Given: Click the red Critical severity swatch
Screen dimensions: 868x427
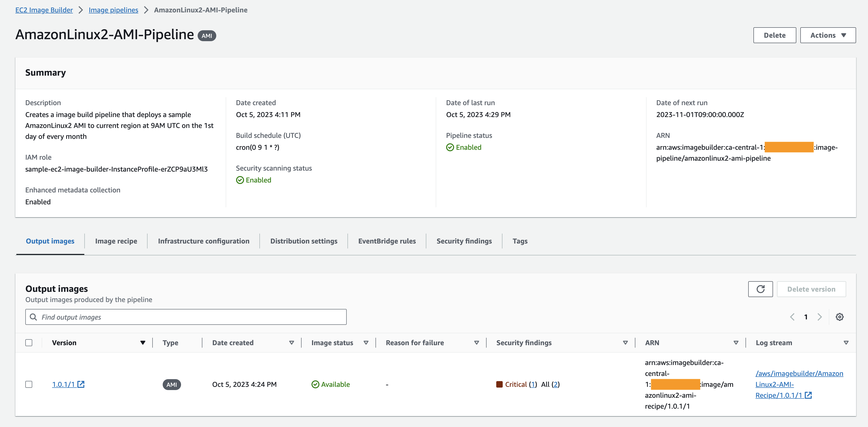Looking at the screenshot, I should tap(499, 384).
